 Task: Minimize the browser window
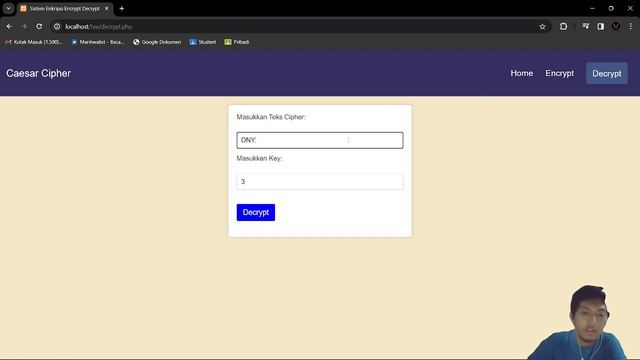[592, 8]
